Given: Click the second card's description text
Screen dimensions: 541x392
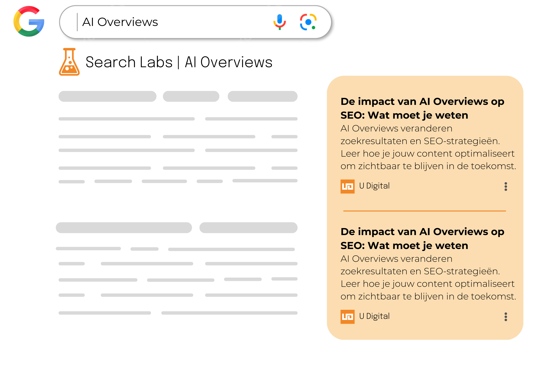Looking at the screenshot, I should click(428, 278).
